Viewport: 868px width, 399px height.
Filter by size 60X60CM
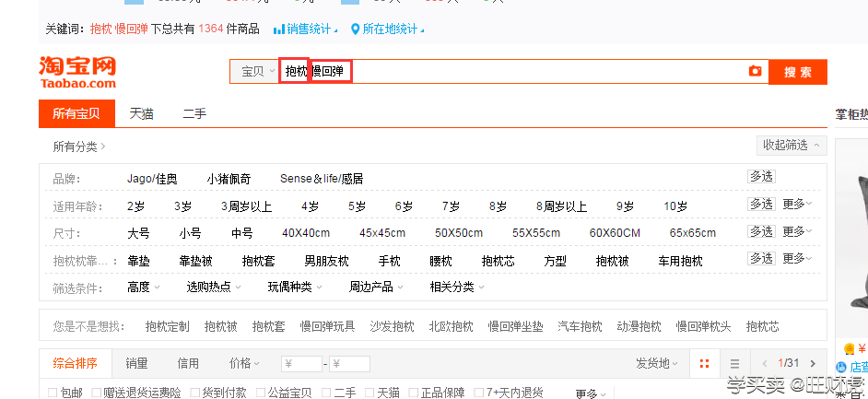(615, 233)
